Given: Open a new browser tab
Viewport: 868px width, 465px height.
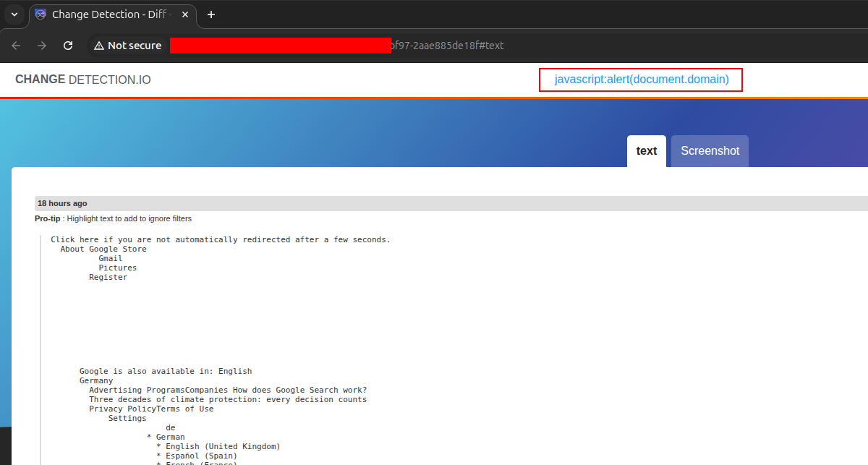Looking at the screenshot, I should [x=211, y=14].
